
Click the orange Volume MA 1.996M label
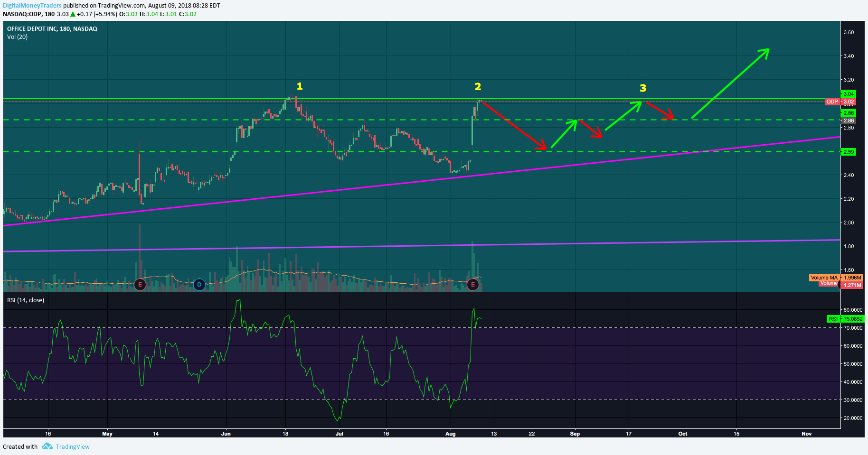tap(836, 278)
